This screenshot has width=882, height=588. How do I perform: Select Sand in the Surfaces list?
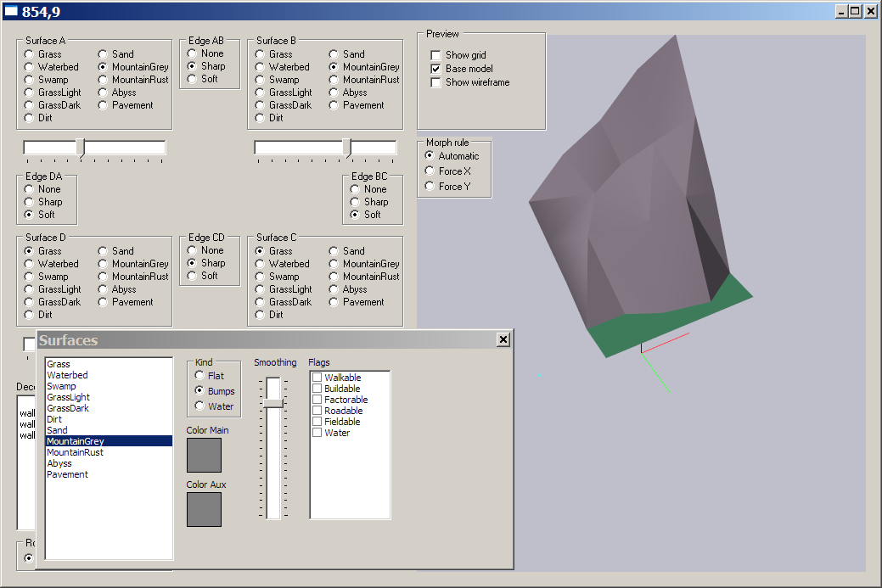coord(109,430)
